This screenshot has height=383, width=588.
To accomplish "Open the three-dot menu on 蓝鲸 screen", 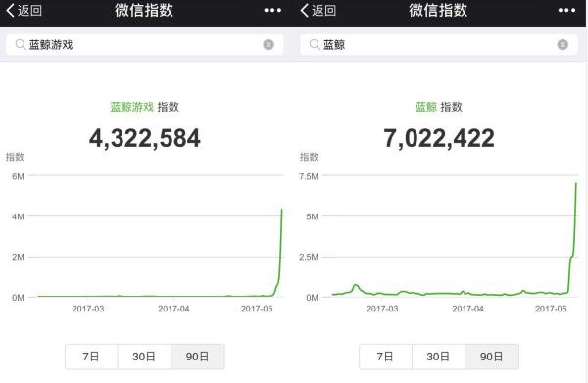I will (566, 11).
